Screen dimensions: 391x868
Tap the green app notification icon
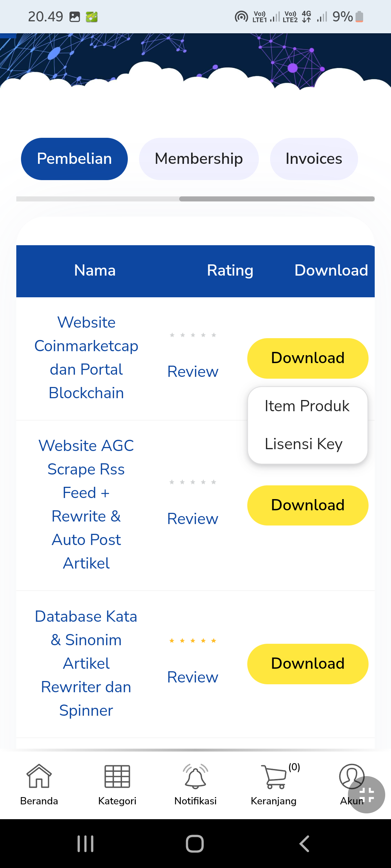(x=92, y=17)
